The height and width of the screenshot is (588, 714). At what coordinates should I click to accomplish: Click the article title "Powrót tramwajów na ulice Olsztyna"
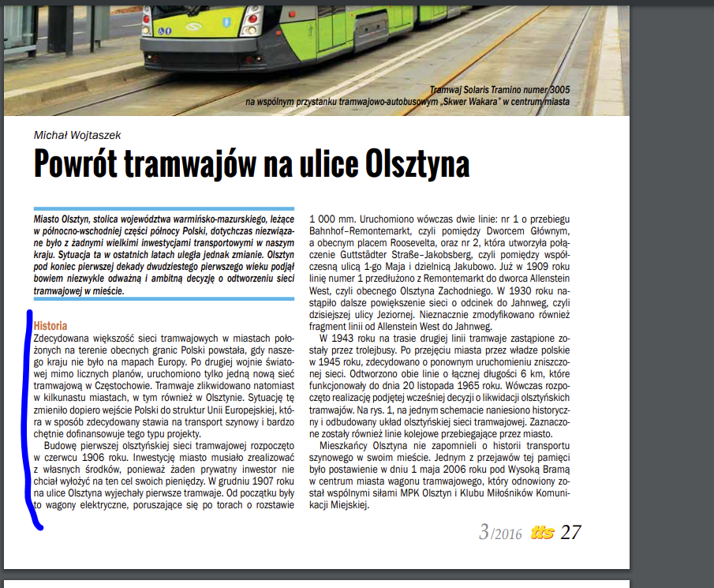pos(252,164)
